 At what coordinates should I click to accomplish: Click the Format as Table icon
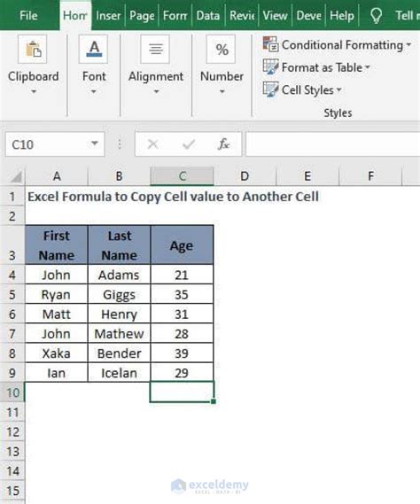(x=270, y=66)
